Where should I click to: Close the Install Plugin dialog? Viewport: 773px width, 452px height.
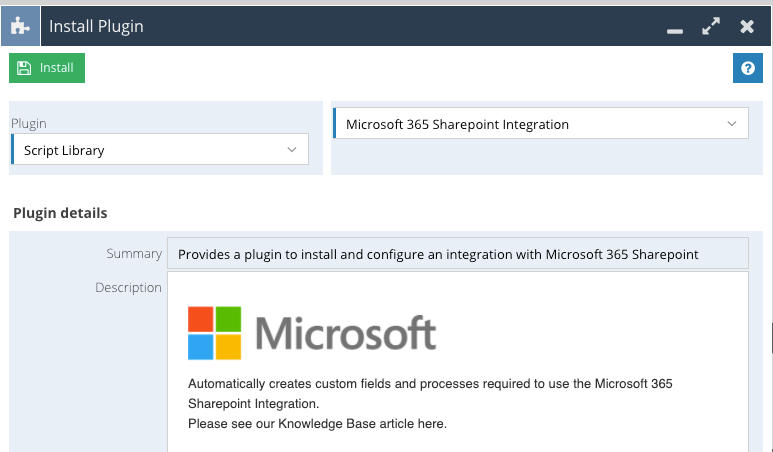(747, 26)
